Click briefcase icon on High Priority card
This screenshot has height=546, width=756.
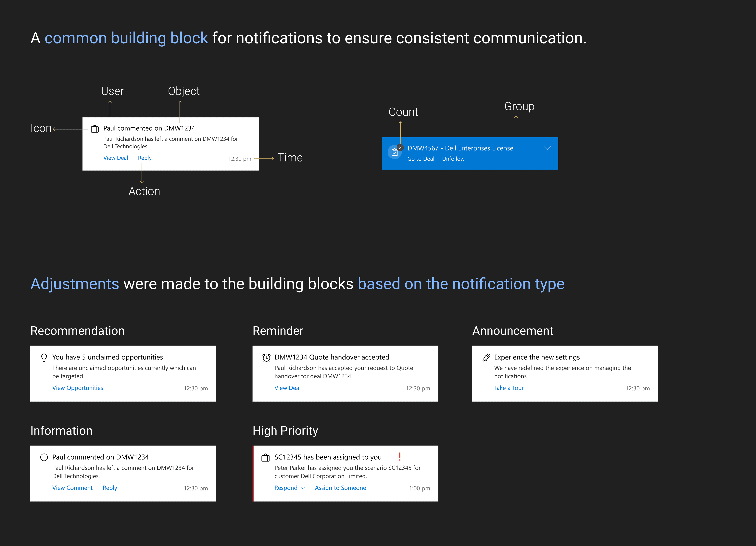(x=265, y=458)
